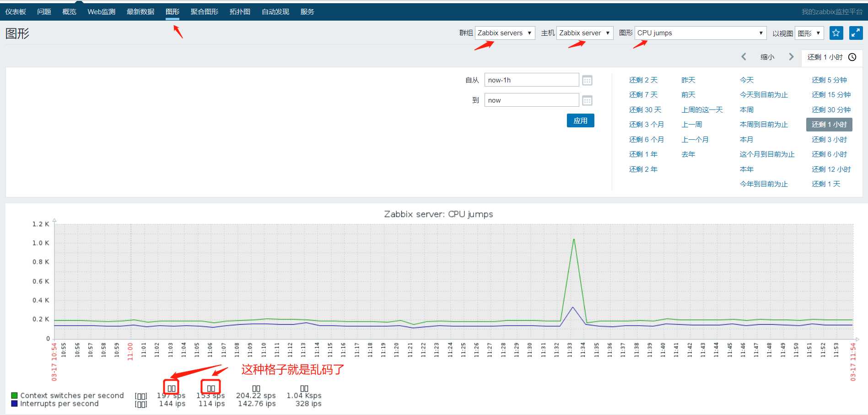The width and height of the screenshot is (868, 415).
Task: Select 今天 time range
Action: [747, 80]
